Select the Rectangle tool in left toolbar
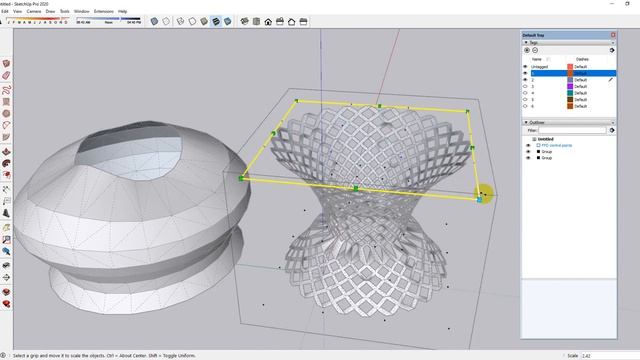Screen dimensions: 640x360 (x=6, y=101)
